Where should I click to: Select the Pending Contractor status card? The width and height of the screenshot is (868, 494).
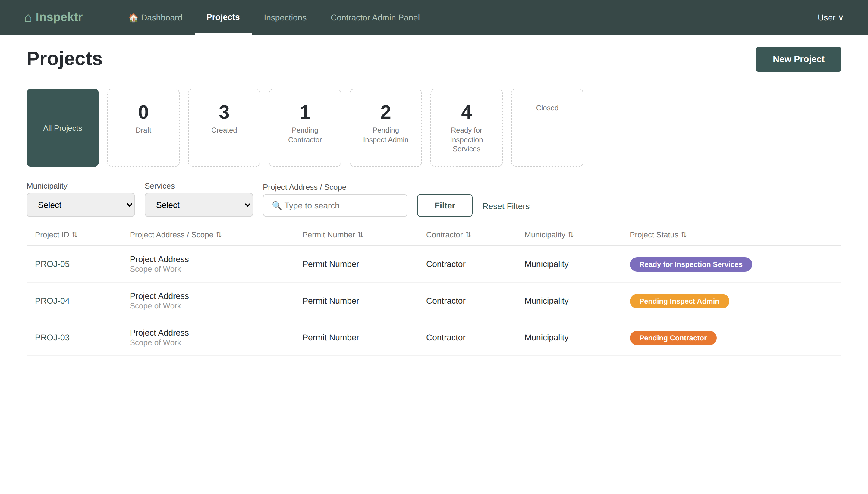(x=305, y=128)
